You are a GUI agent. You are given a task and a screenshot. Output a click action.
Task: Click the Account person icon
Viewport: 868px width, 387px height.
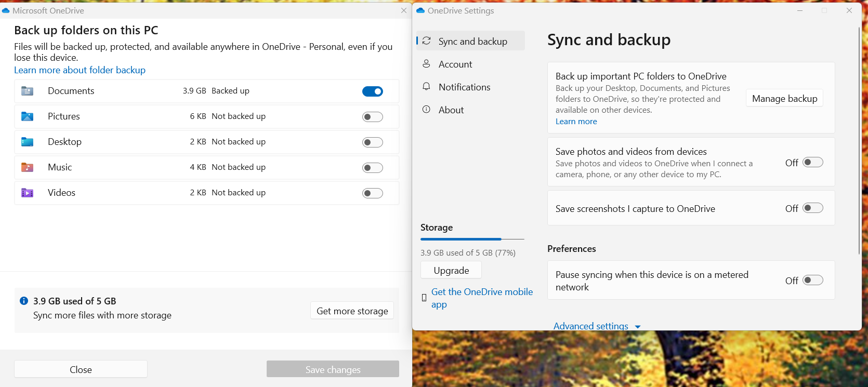point(426,64)
